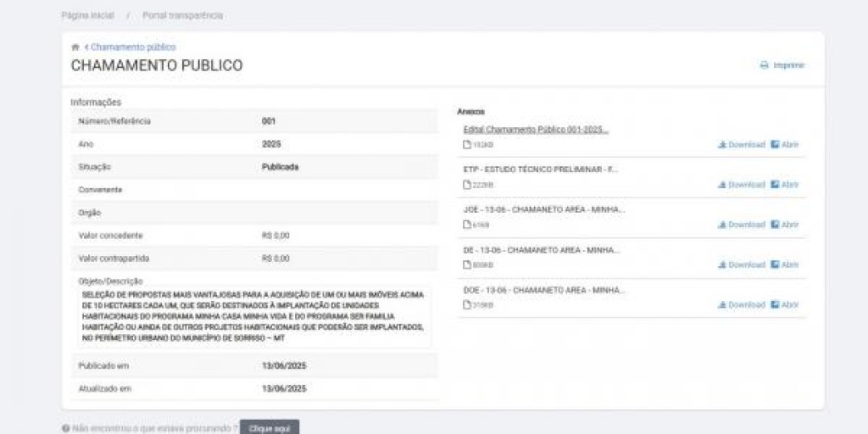This screenshot has width=868, height=434.
Task: Click the Edital Chamamento Público 001-2025 title link
Action: (x=536, y=130)
